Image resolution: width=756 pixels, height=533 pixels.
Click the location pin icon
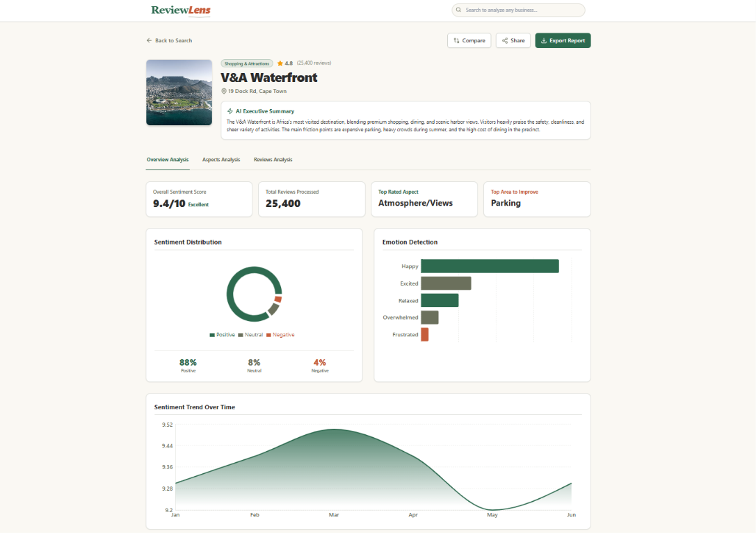tap(224, 91)
